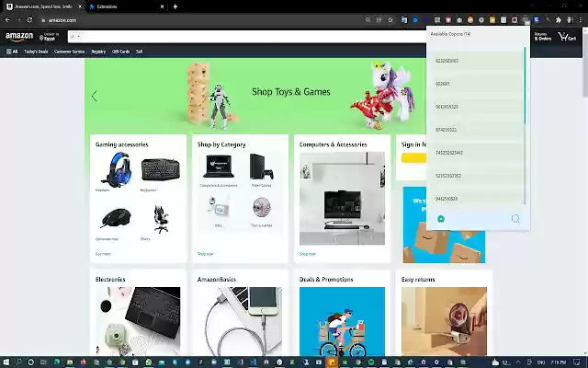The image size is (588, 368).
Task: Open Customer Service
Action: 70,52
